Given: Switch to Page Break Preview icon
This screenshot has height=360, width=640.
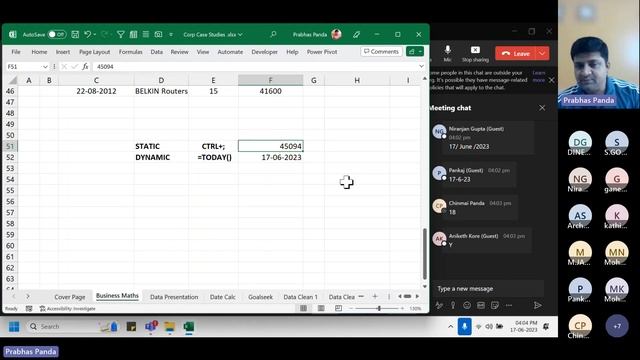Looking at the screenshot, I should 338,308.
